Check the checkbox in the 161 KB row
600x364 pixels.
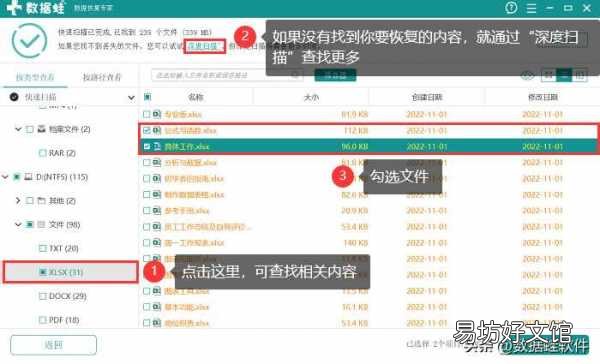point(147,307)
